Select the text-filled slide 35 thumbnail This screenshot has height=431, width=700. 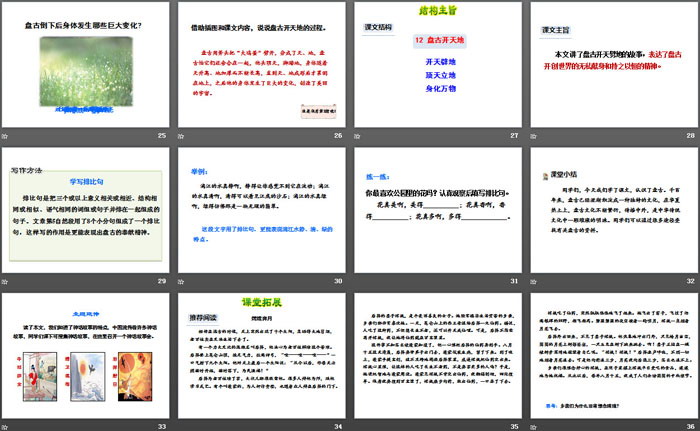tap(437, 354)
